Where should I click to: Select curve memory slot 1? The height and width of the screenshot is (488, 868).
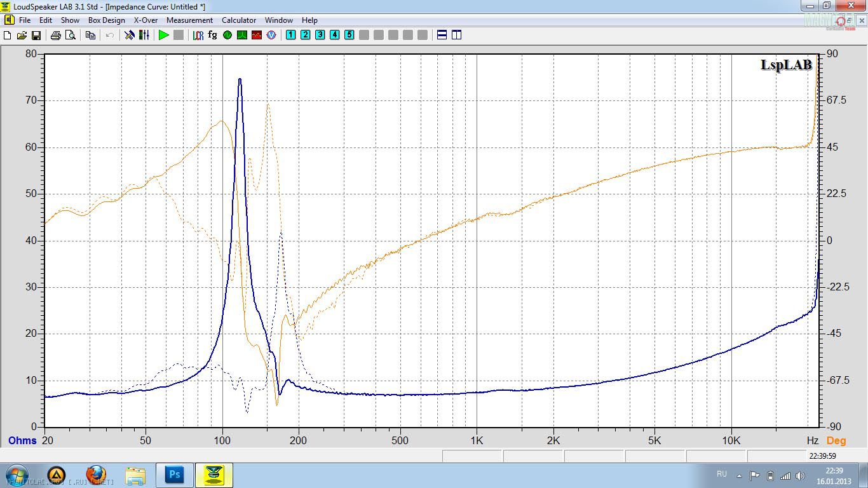(x=290, y=35)
